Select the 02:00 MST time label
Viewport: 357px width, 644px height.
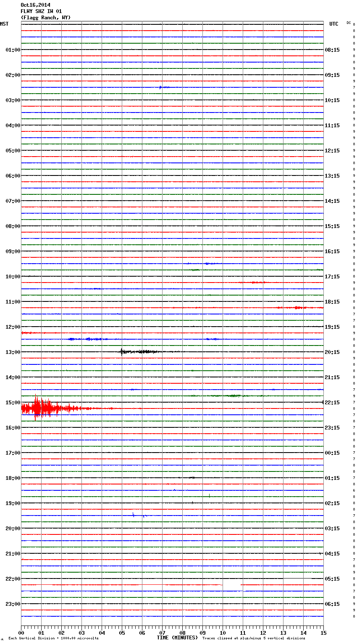13,75
